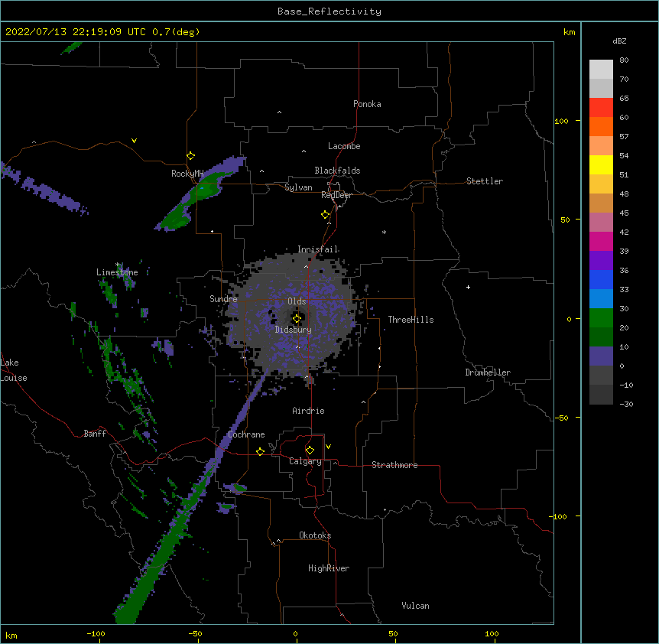
Task: Select the radar site diamond between Olds and Didsbury
Action: coord(297,319)
